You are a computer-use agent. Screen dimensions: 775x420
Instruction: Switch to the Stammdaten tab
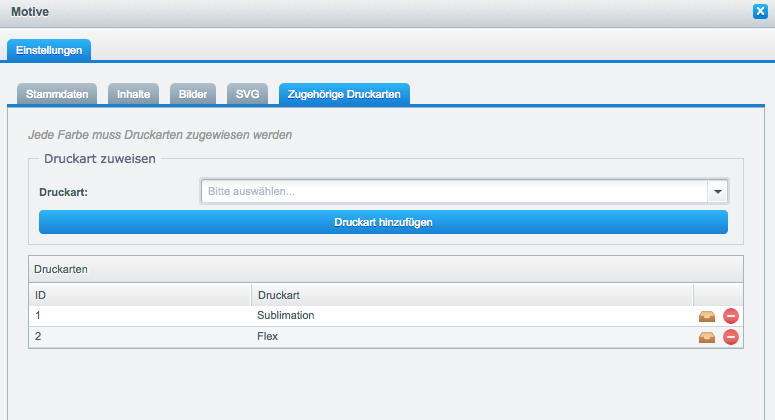click(58, 94)
